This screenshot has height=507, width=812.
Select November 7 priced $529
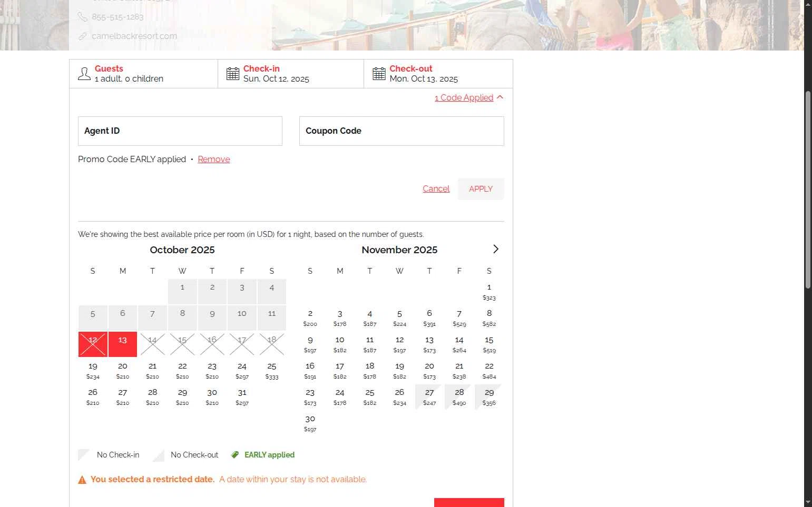tap(459, 318)
